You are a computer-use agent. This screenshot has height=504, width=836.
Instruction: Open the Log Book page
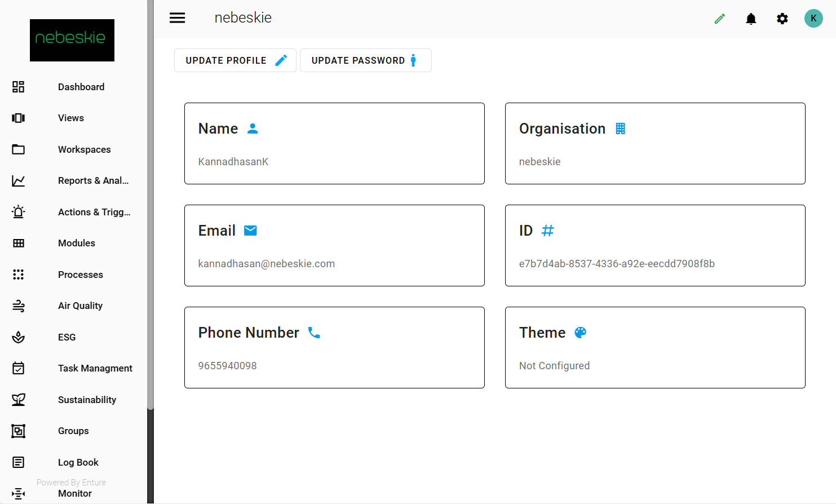(x=78, y=462)
